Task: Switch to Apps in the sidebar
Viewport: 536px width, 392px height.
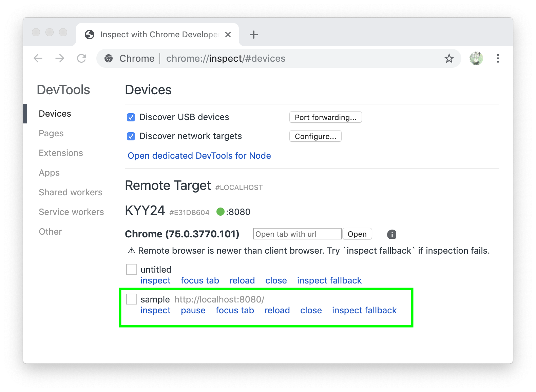Action: (49, 173)
